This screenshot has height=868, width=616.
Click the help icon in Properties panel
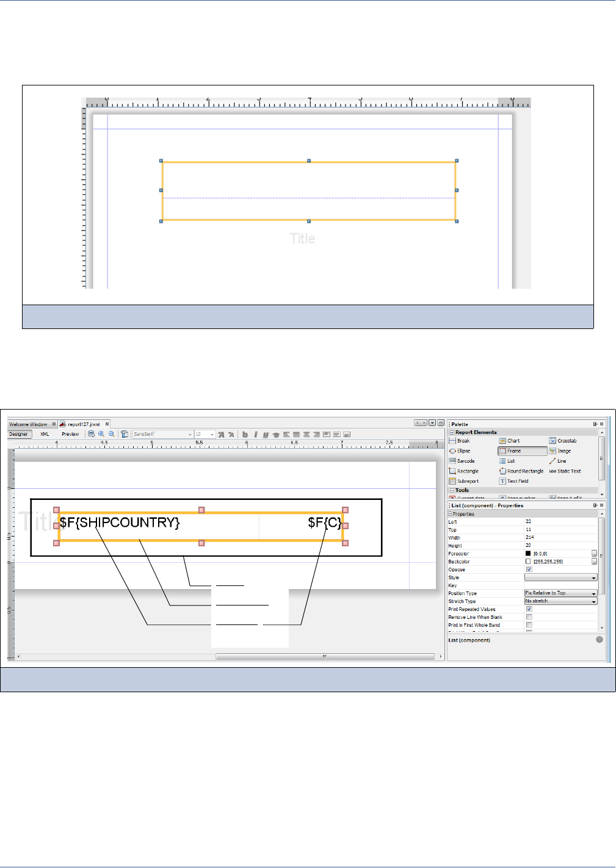(x=600, y=640)
